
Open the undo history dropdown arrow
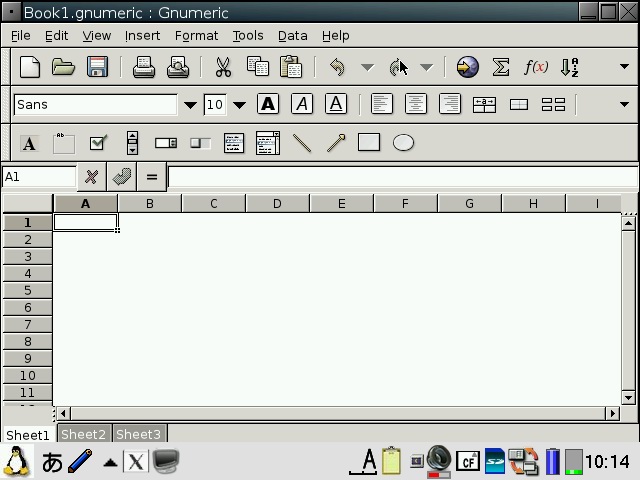[367, 68]
